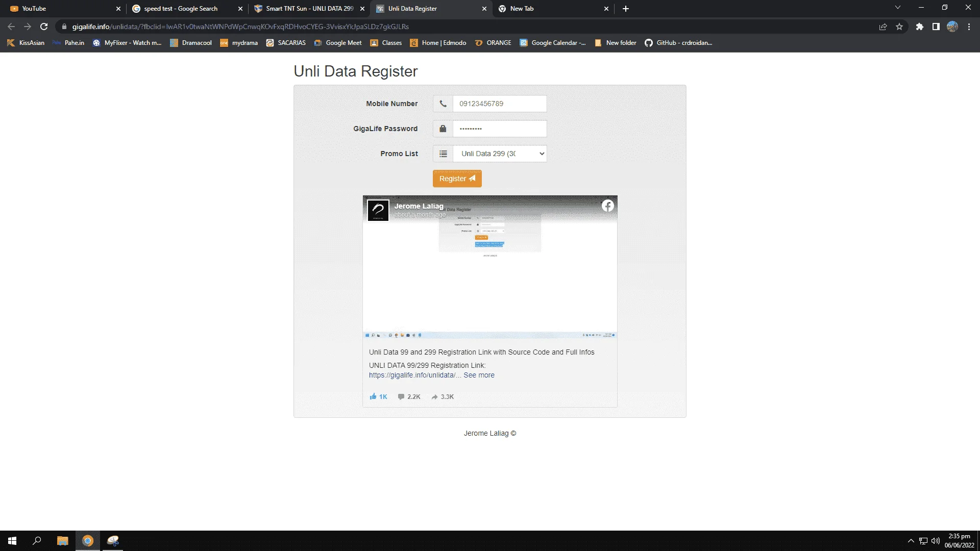980x551 pixels.
Task: Click the 2.2K comments icon
Action: tap(401, 396)
